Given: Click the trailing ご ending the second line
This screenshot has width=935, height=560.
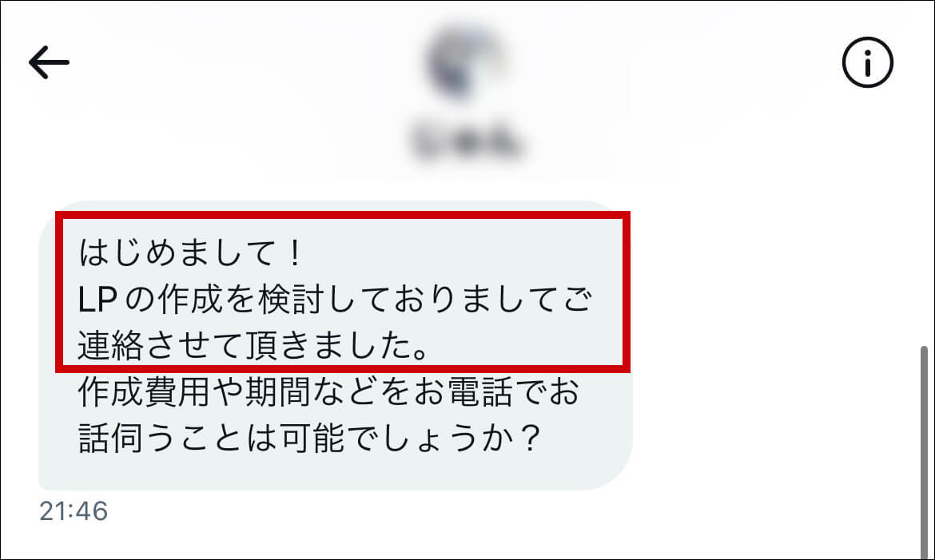Looking at the screenshot, I should 577,300.
